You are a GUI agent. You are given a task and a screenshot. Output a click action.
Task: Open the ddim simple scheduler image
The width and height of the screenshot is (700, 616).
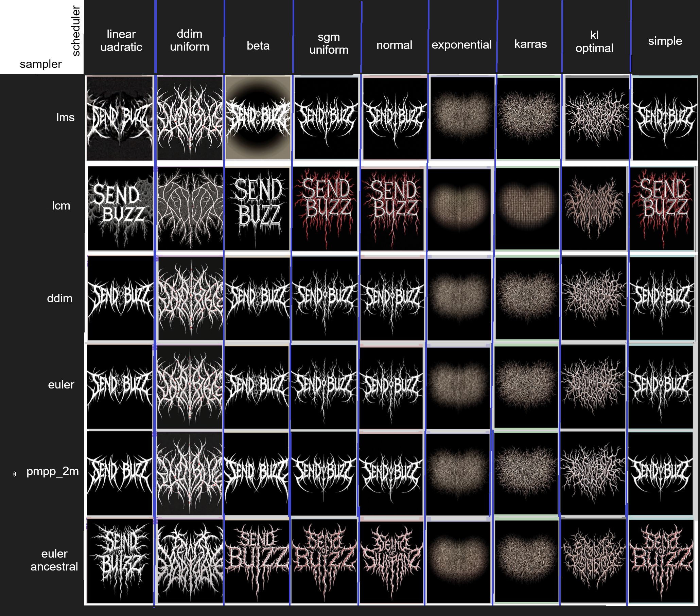(662, 298)
